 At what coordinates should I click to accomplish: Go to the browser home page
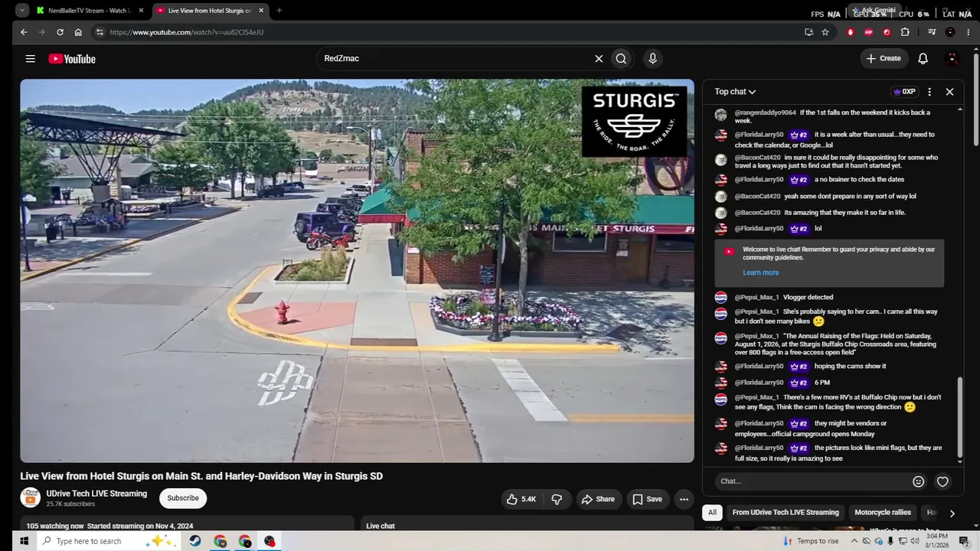(78, 32)
